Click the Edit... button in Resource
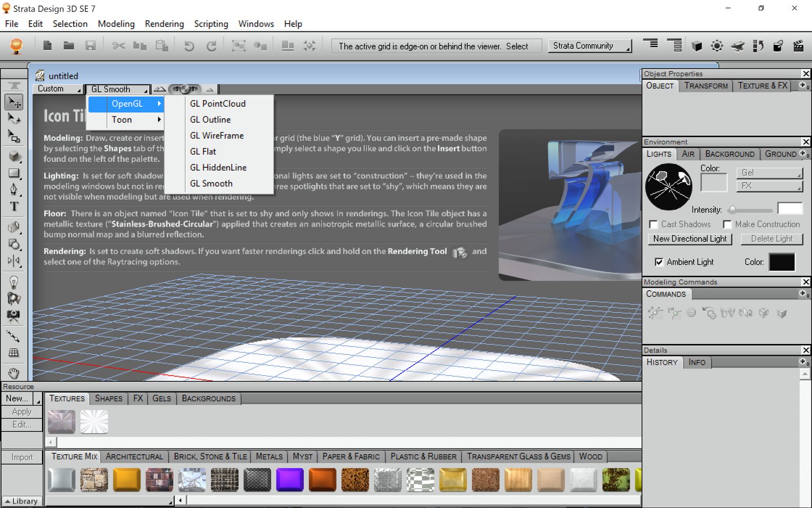 click(22, 424)
